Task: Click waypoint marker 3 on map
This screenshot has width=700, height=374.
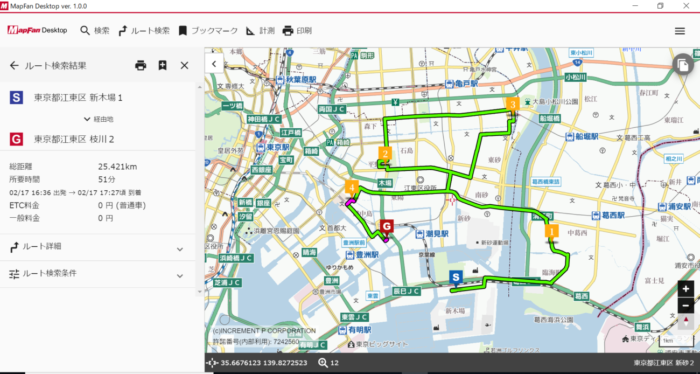Action: click(x=512, y=104)
